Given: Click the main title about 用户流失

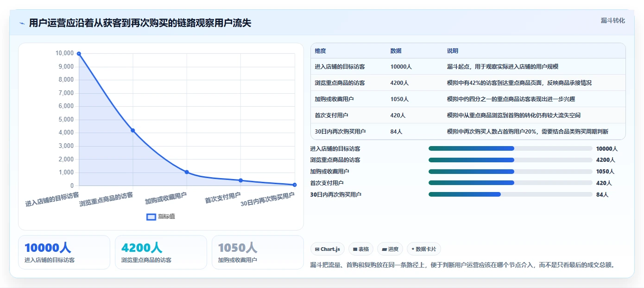Looking at the screenshot, I should click(140, 23).
